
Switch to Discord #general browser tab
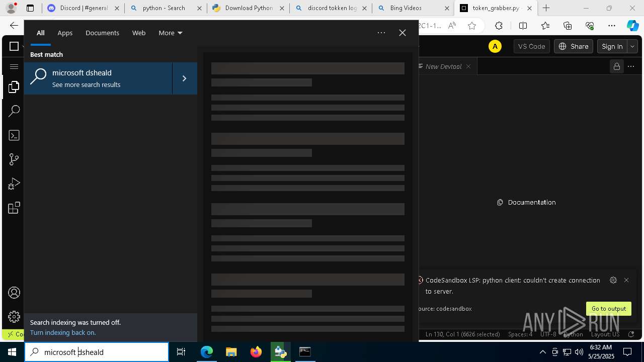(83, 8)
